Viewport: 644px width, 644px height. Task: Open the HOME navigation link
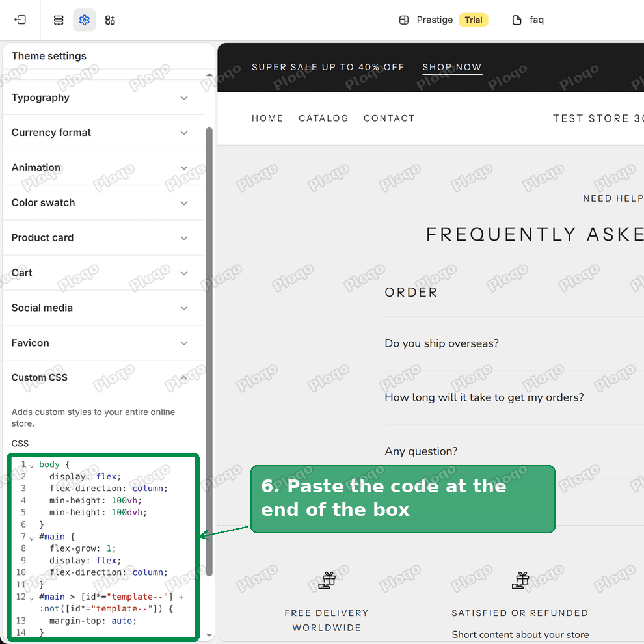pos(267,118)
